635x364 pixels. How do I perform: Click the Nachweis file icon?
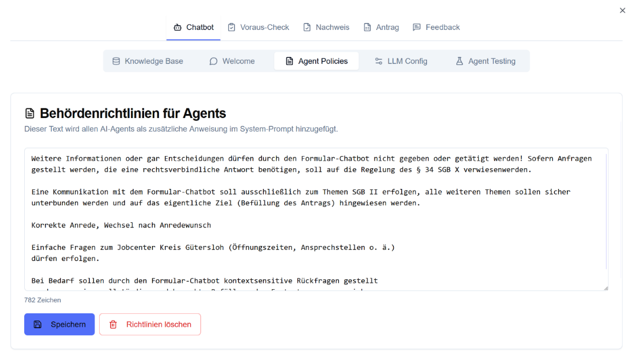(307, 27)
